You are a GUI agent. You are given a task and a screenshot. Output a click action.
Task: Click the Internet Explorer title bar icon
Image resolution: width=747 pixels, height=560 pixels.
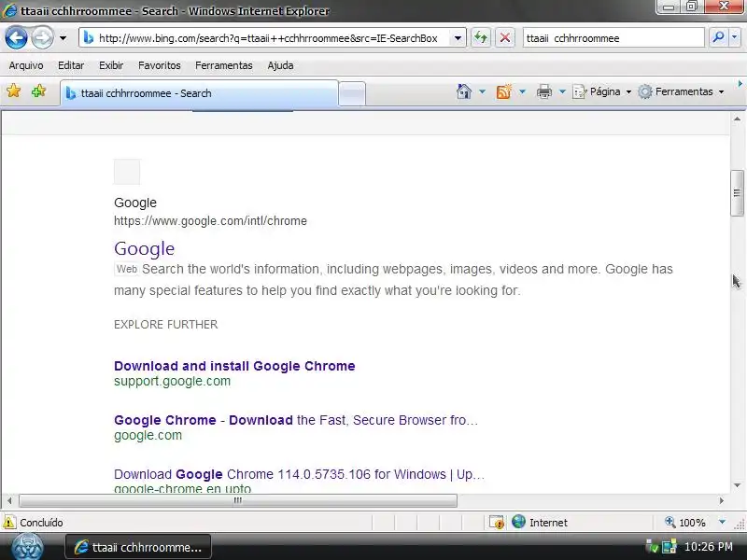(10, 10)
